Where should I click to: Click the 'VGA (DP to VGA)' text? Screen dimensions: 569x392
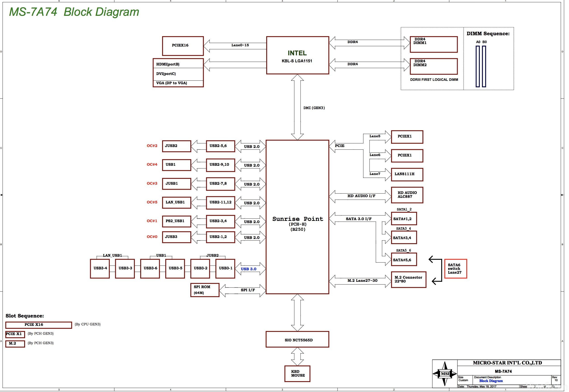coord(171,83)
